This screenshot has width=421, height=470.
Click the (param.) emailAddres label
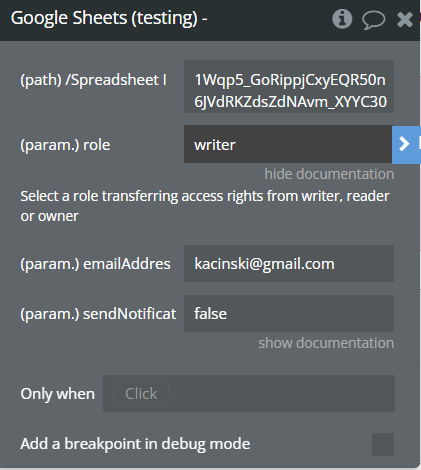tap(95, 264)
